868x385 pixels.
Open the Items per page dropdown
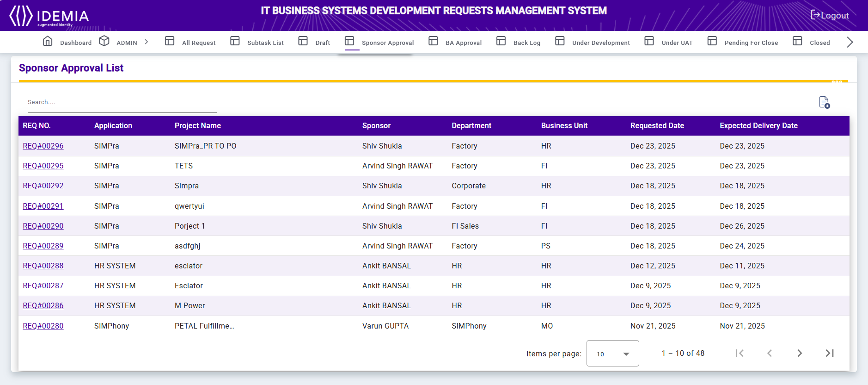612,354
